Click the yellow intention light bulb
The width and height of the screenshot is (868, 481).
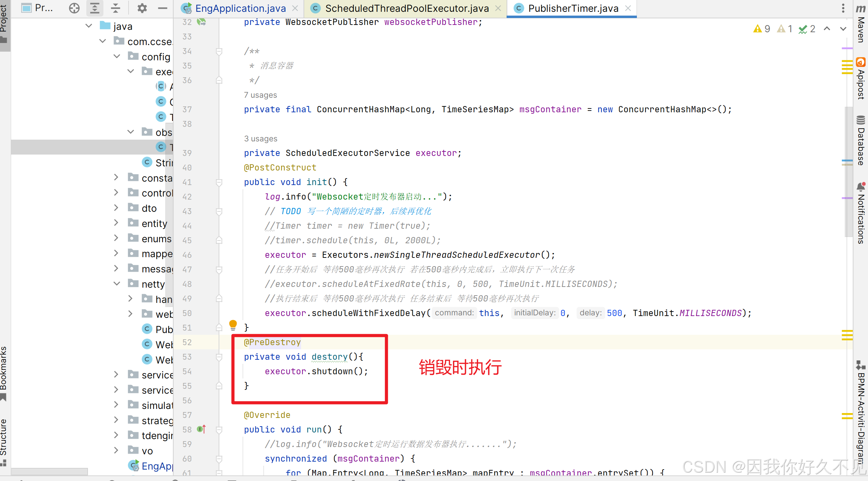coord(233,325)
